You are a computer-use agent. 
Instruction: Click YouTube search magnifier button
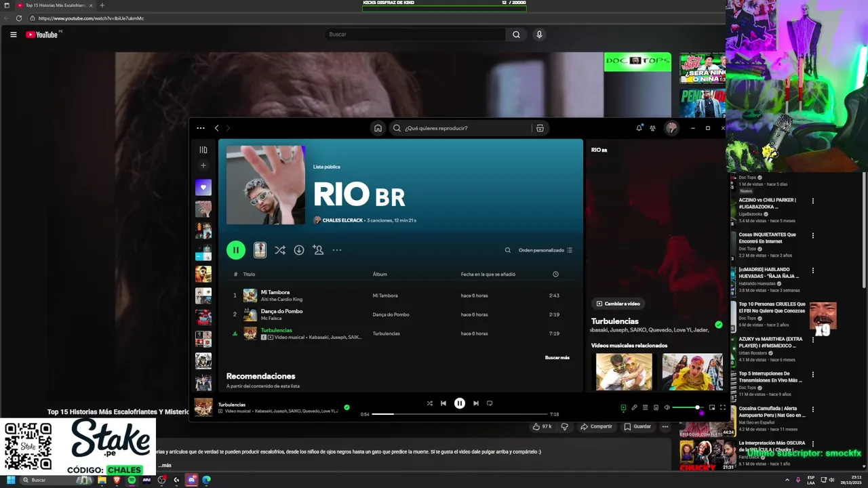pos(516,35)
